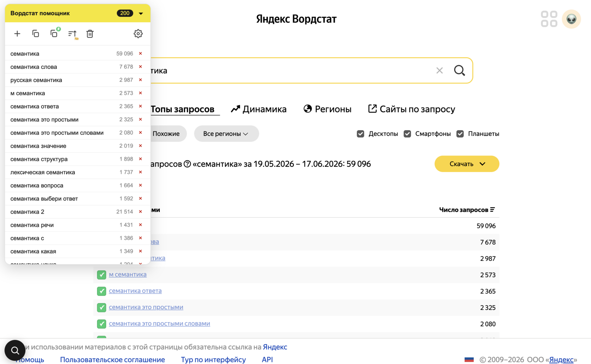Open the underlined "семантика это простыми словами" table link

pyautogui.click(x=159, y=324)
